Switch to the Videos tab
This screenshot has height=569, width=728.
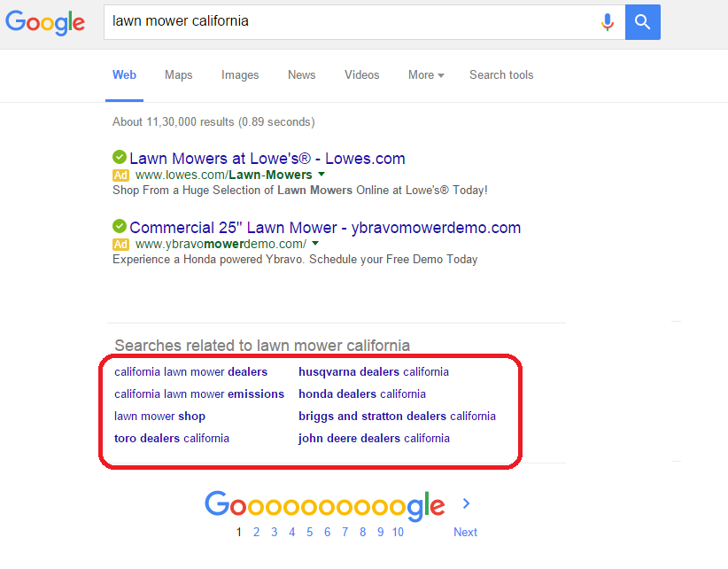tap(361, 74)
